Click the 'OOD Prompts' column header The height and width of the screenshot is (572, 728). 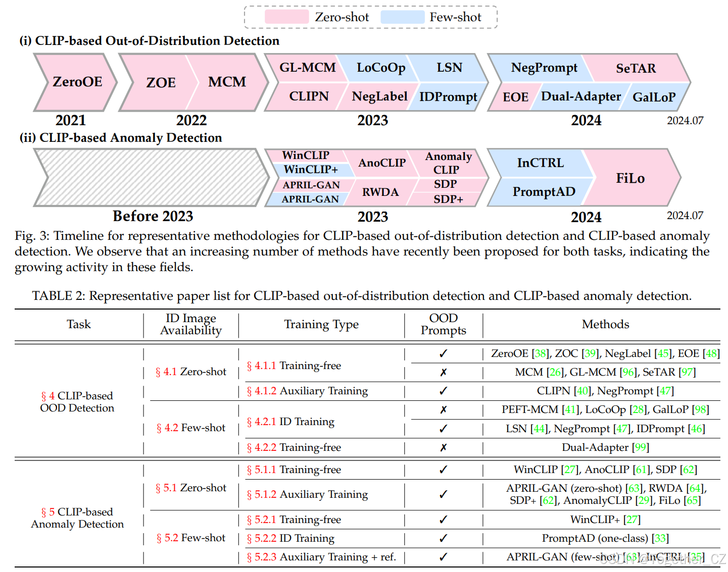444,324
